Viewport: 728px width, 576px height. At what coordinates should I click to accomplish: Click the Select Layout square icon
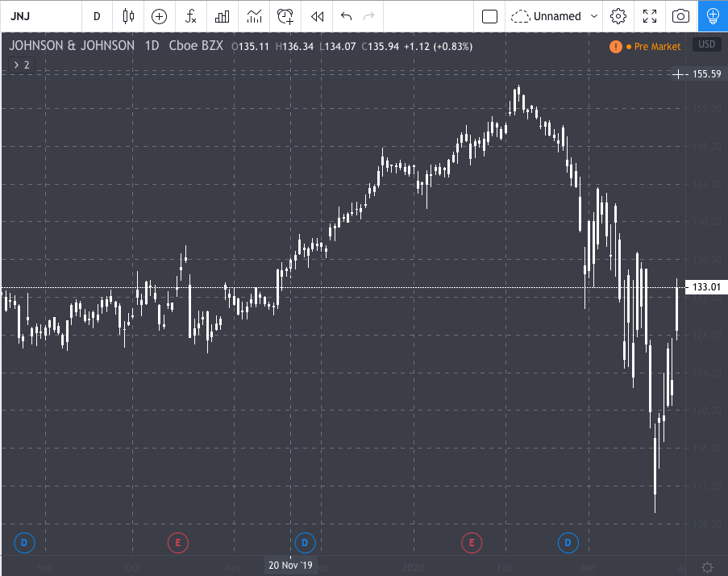[x=489, y=16]
